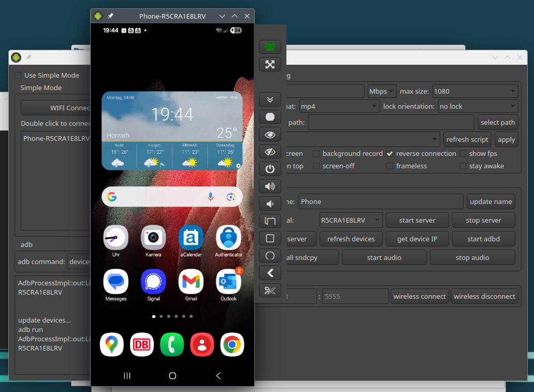Screen dimensions: 534x392
Task: Tap the Android back navigation arrow icon
Action: point(217,376)
